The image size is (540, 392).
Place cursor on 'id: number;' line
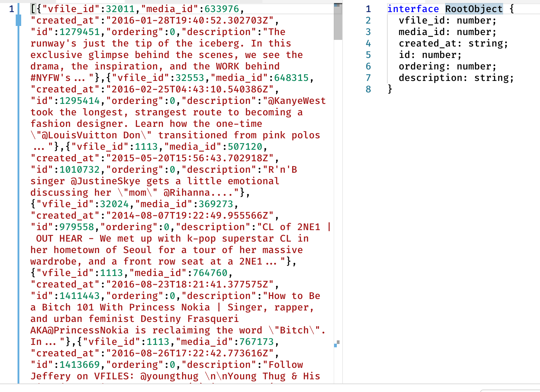430,55
